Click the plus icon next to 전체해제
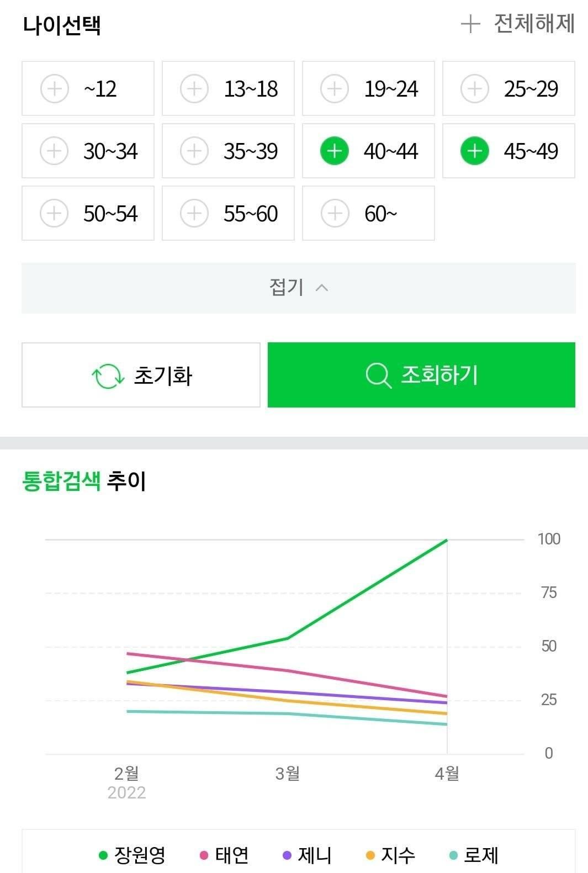The width and height of the screenshot is (588, 873). point(470,24)
